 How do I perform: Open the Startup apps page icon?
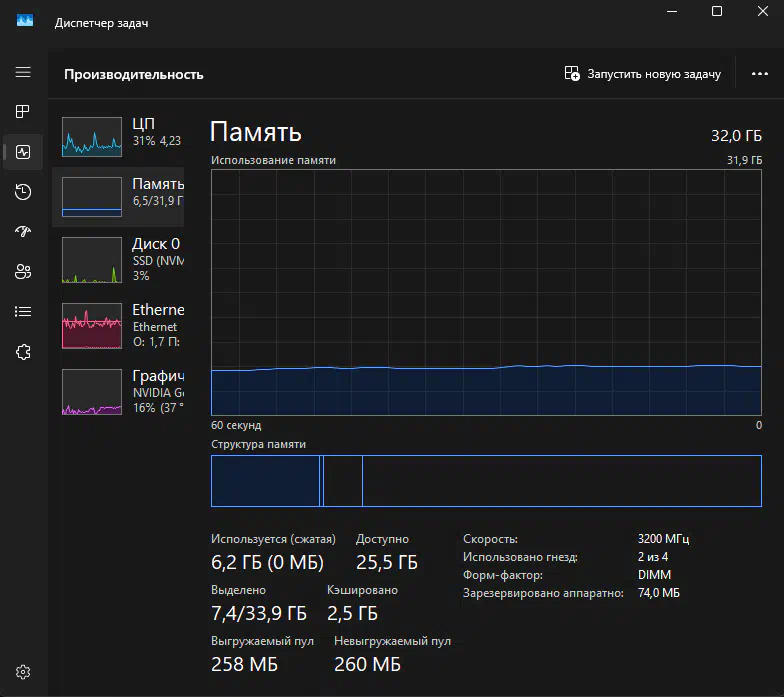point(23,232)
